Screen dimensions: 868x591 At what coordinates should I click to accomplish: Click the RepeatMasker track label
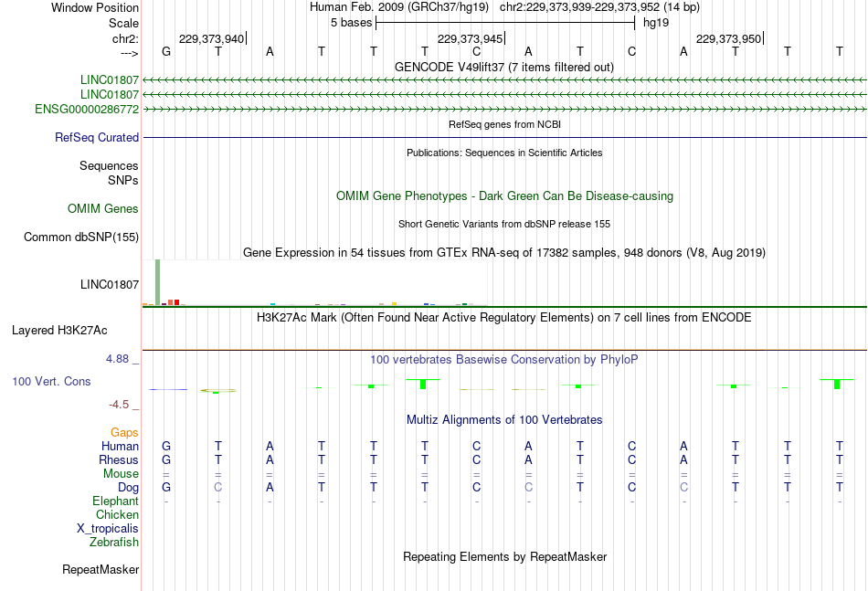101,569
